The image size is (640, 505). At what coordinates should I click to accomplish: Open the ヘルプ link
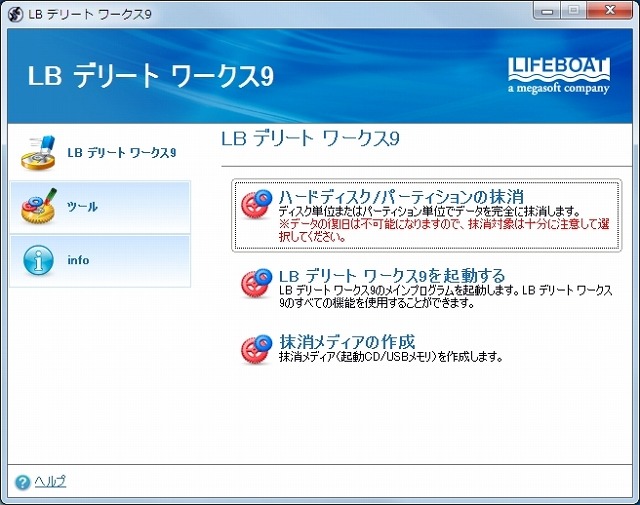50,482
